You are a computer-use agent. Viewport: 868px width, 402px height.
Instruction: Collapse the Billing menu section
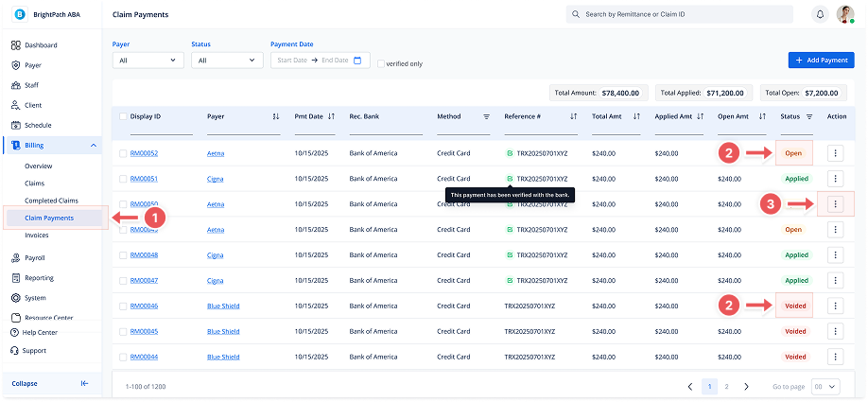coord(93,145)
